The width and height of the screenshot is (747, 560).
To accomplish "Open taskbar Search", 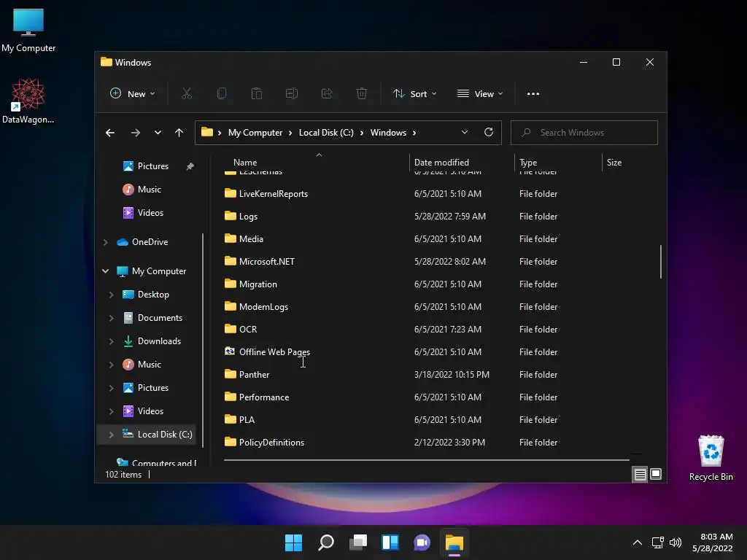I will pos(326,542).
